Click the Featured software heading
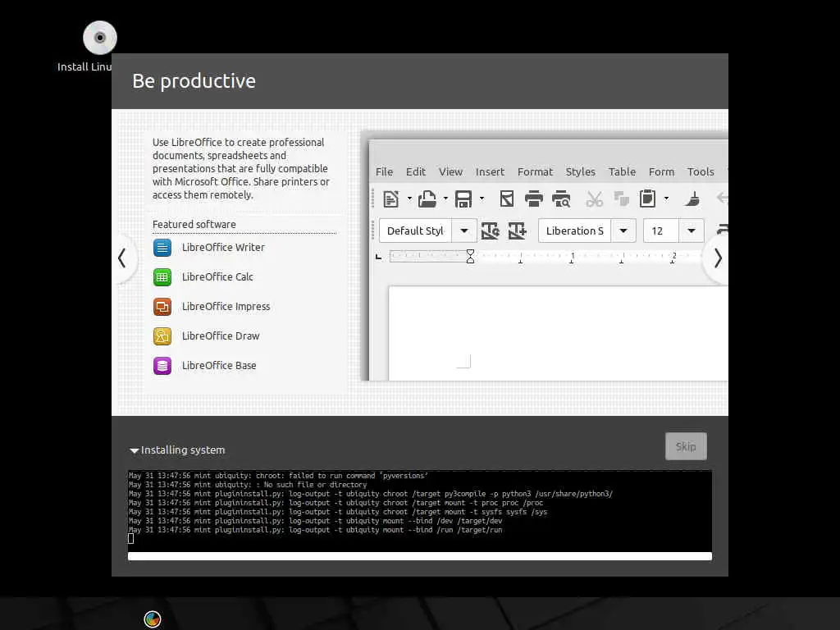The width and height of the screenshot is (840, 630). coord(194,225)
